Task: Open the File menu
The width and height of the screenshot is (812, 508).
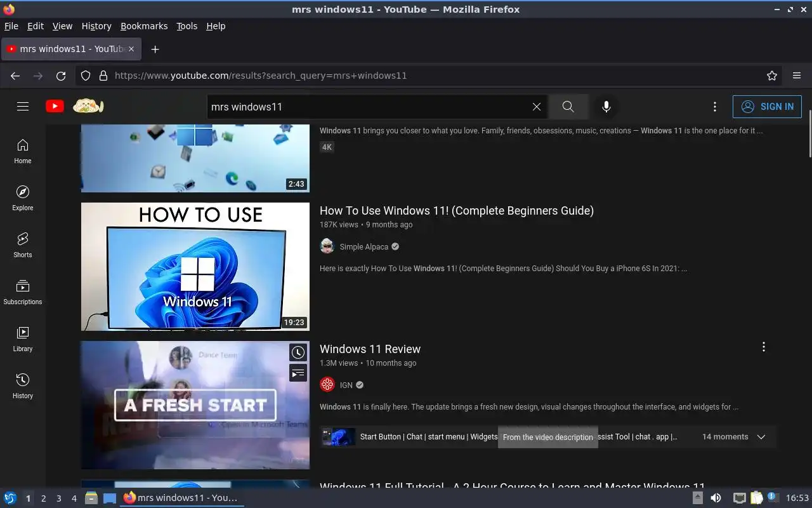Action: point(11,26)
